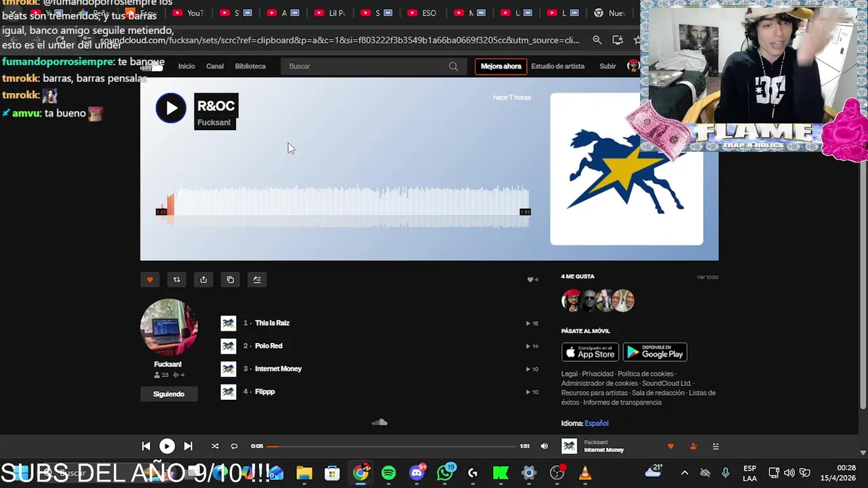Open VLC media player from taskbar
868x488 pixels.
click(x=585, y=473)
